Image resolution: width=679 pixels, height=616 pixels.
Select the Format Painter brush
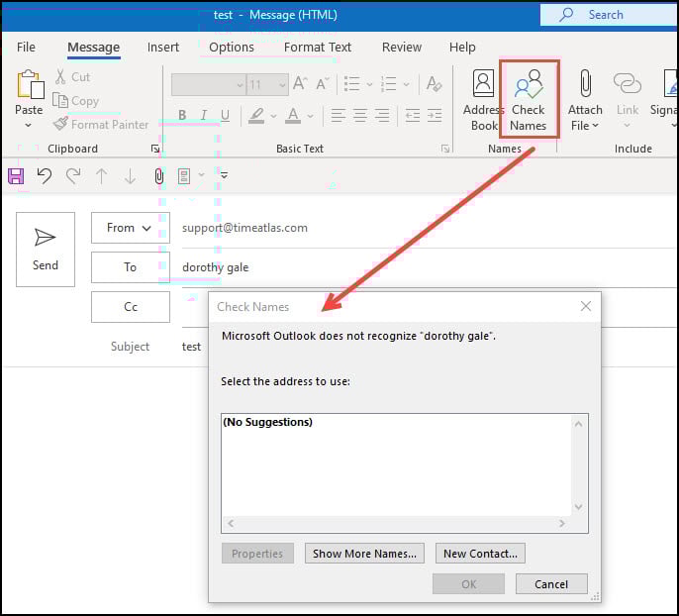point(60,125)
